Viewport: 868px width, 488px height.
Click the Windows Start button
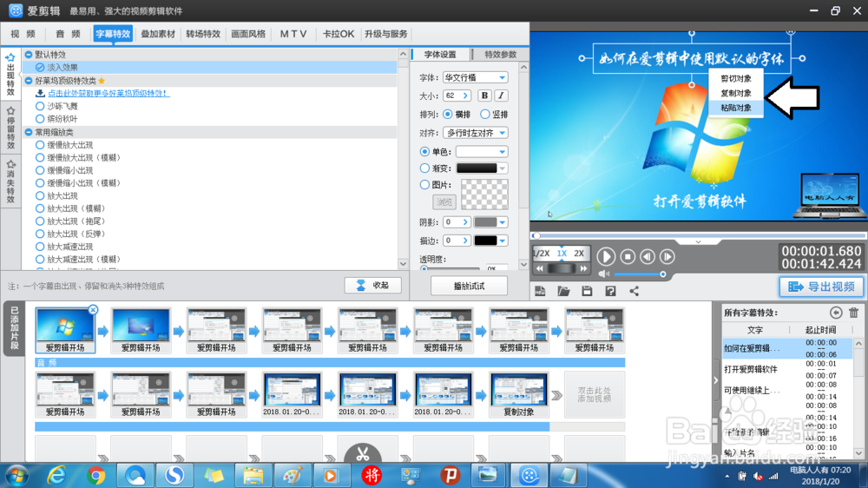[17, 475]
